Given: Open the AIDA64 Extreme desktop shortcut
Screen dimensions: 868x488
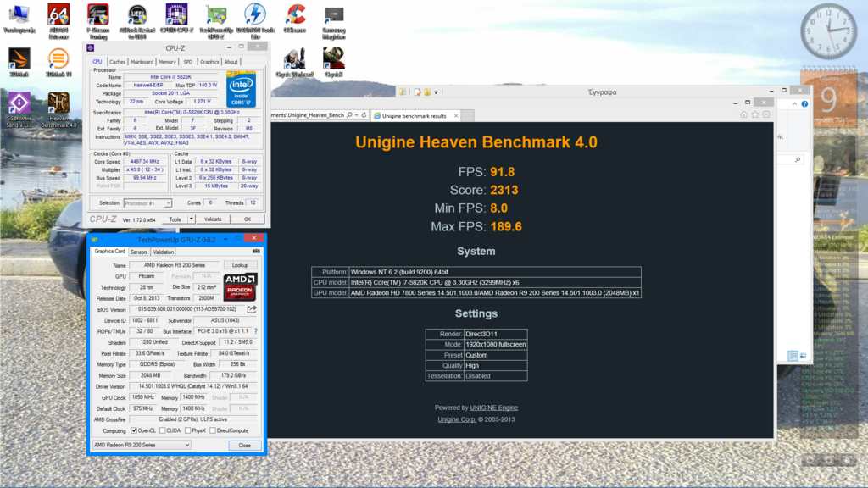Looking at the screenshot, I should (x=58, y=21).
